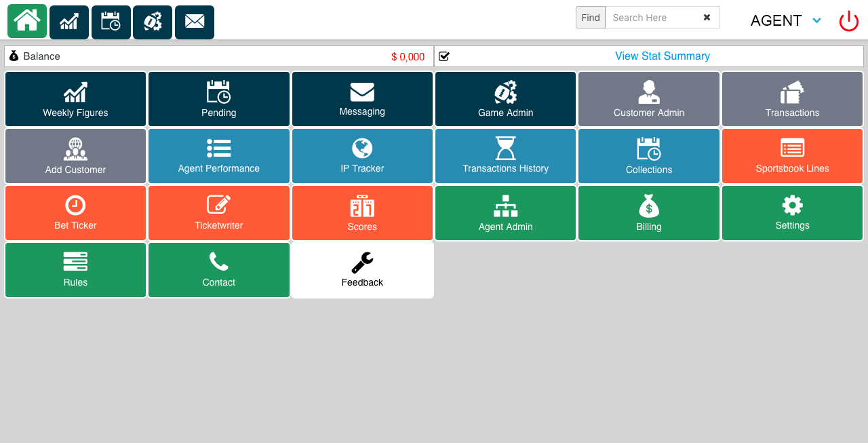This screenshot has height=443, width=868.
Task: Click the envelope icon in top toolbar
Action: [195, 22]
